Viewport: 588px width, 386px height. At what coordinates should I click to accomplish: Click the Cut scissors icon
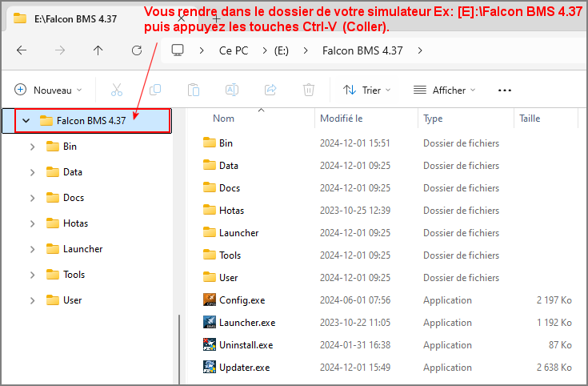coord(117,90)
